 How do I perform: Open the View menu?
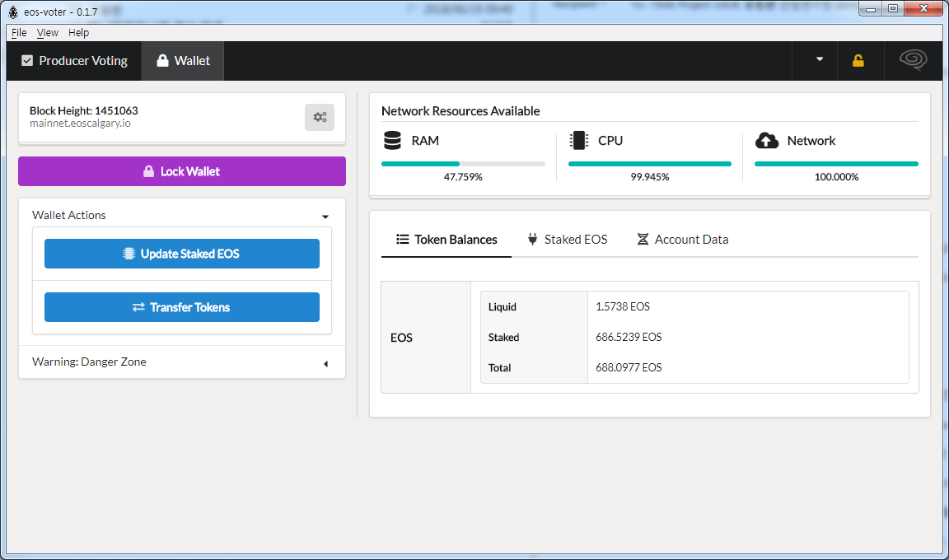[47, 33]
